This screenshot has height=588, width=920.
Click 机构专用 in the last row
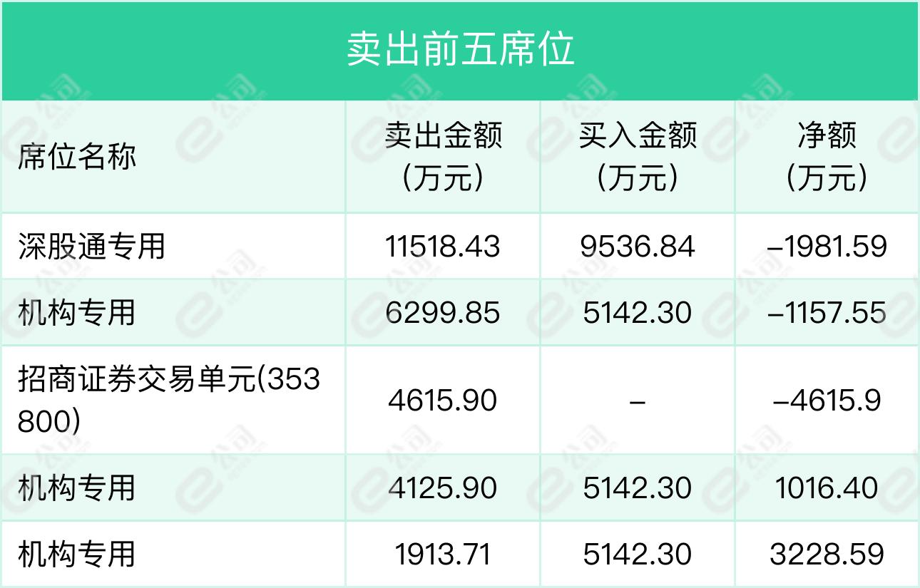(x=77, y=554)
